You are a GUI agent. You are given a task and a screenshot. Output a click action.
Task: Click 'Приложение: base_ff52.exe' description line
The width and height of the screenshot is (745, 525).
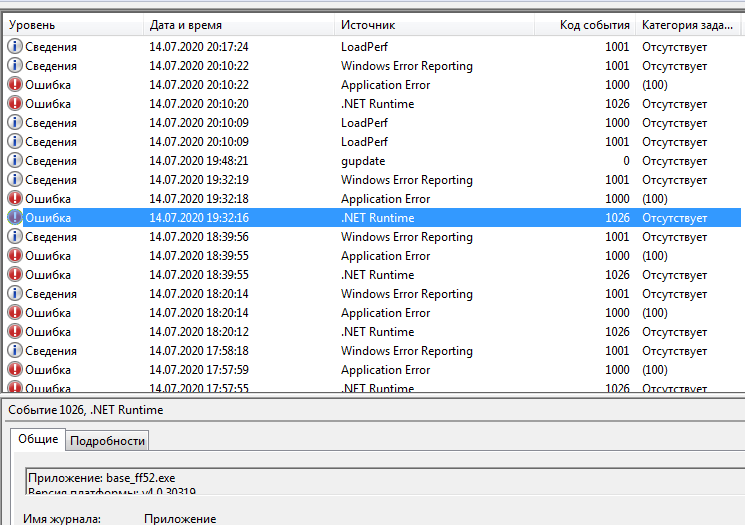click(102, 478)
